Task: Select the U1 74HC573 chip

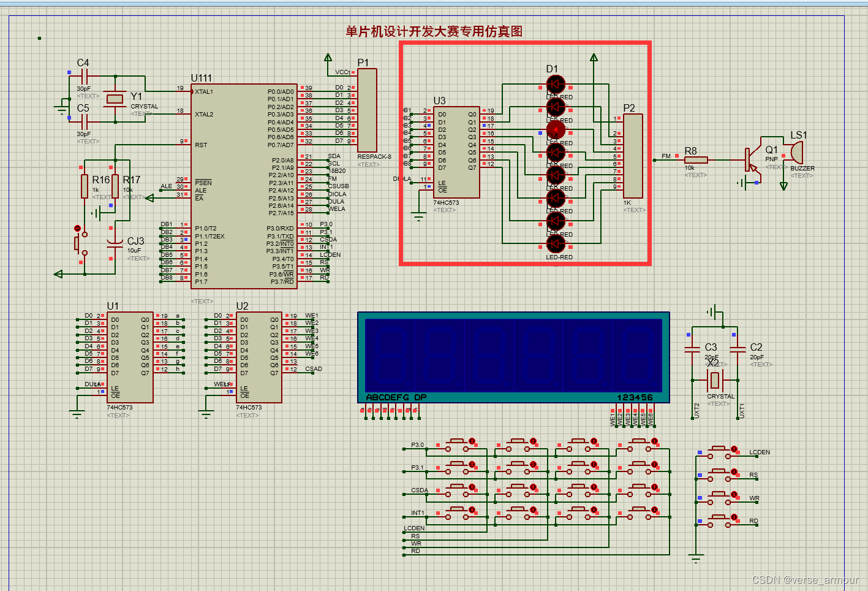Action: pyautogui.click(x=130, y=357)
